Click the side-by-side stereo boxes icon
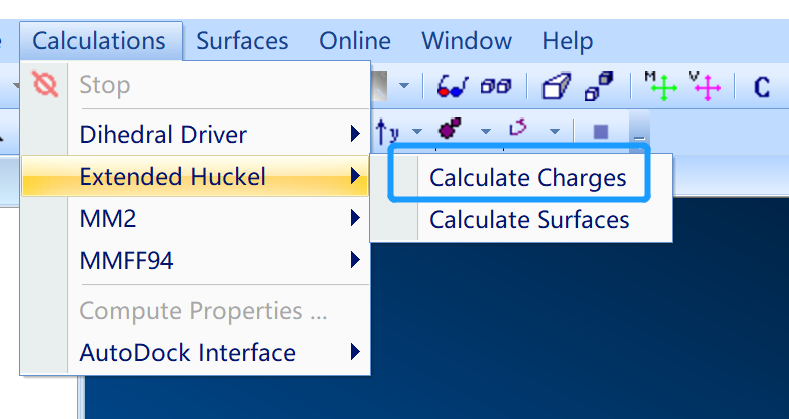Viewport: 789px width, 419px height. [x=495, y=87]
